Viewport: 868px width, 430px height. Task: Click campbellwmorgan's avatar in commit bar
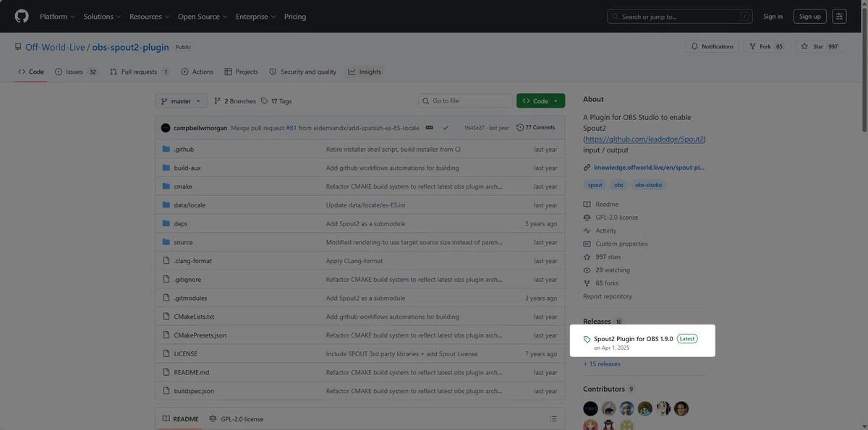tap(166, 128)
